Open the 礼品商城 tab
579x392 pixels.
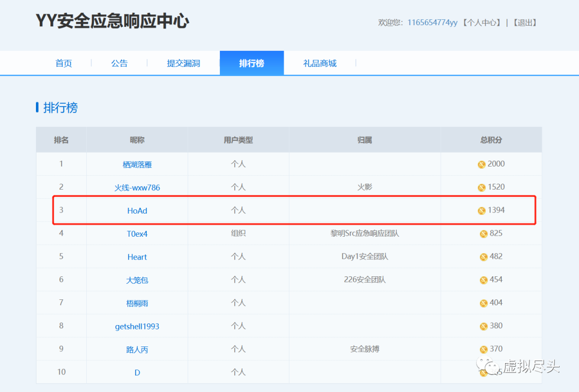click(320, 63)
